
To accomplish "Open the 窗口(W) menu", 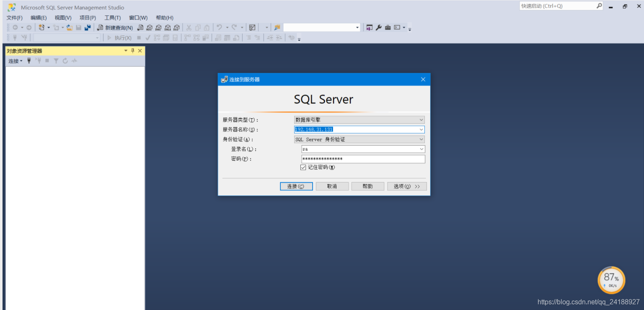I will [x=138, y=18].
